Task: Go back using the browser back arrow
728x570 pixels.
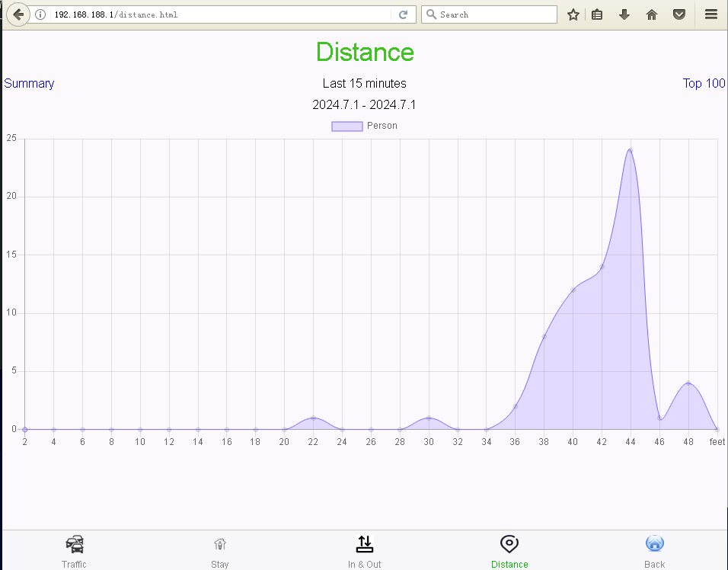Action: click(x=18, y=14)
